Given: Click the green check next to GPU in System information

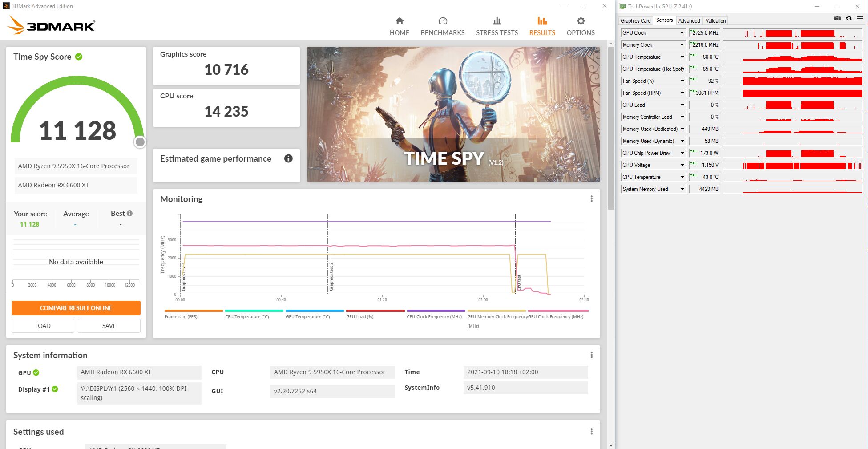Looking at the screenshot, I should tap(36, 373).
